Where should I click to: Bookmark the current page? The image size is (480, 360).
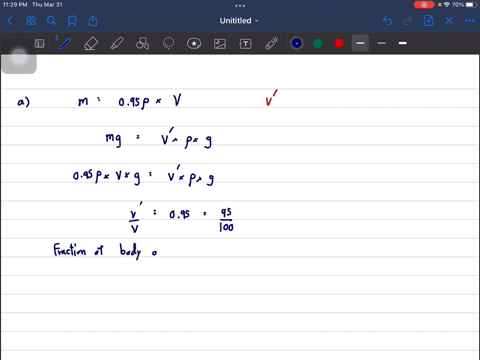pos(72,21)
